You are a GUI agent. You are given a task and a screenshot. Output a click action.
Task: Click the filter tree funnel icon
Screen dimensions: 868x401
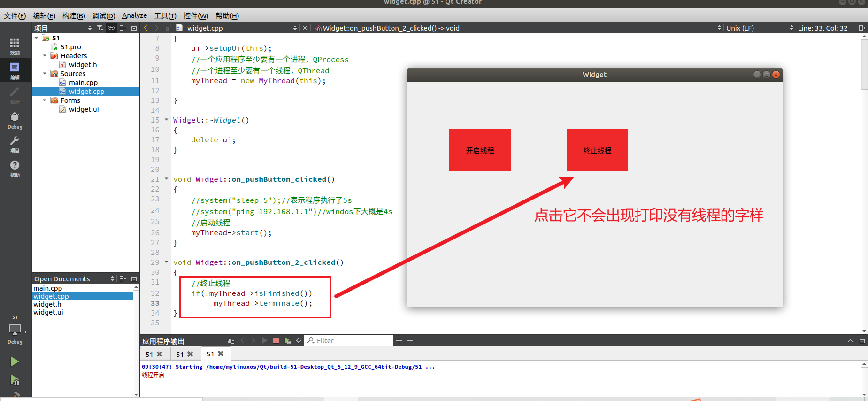click(100, 28)
